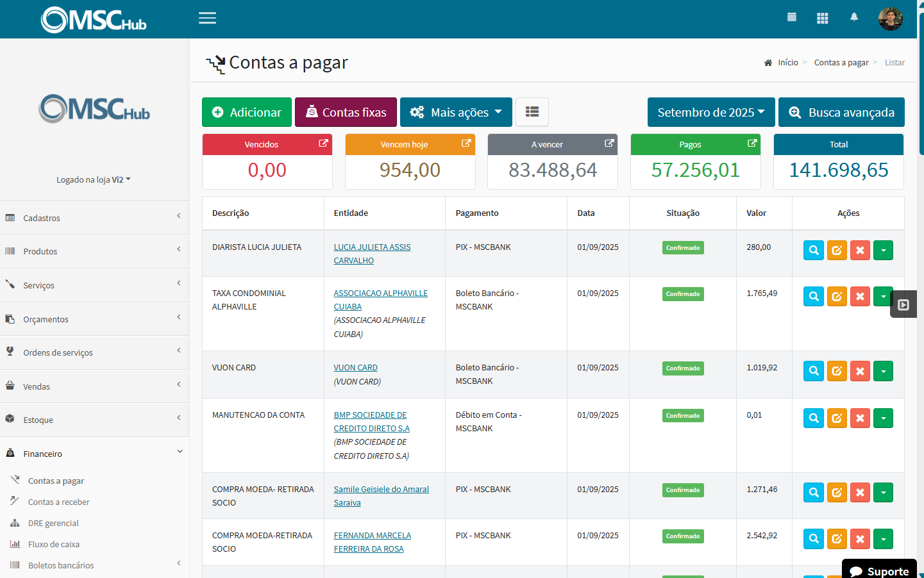Screen dimensions: 924x578
Task: Expand the Boletos bancários section
Action: click(x=60, y=565)
